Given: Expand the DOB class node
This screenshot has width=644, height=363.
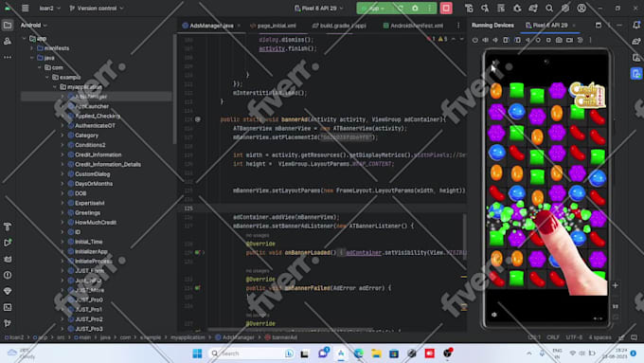Looking at the screenshot, I should click(x=63, y=193).
